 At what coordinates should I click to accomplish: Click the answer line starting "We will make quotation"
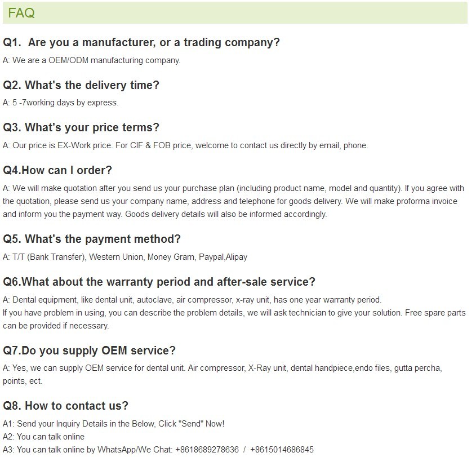point(233,188)
